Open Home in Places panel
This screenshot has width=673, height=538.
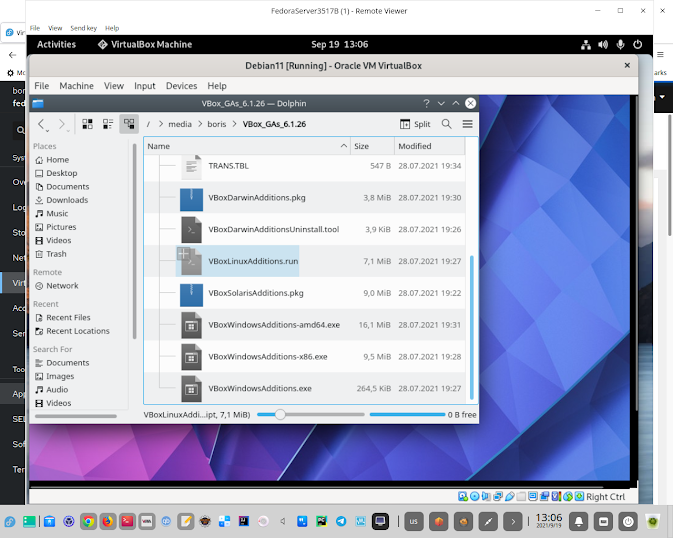point(52,160)
